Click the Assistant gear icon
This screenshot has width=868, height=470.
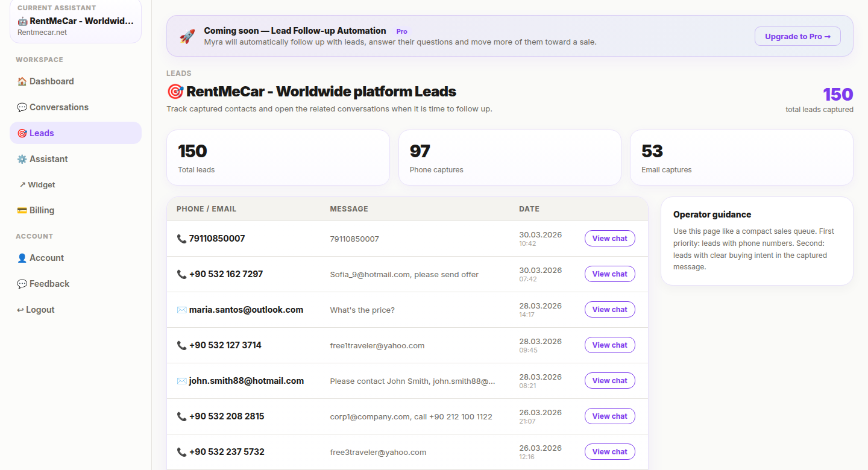pyautogui.click(x=22, y=159)
